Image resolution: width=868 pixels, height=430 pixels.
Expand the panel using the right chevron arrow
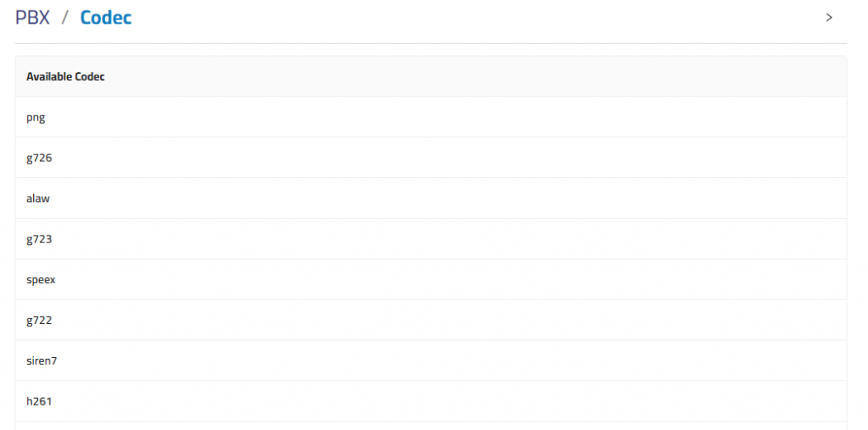coord(829,18)
